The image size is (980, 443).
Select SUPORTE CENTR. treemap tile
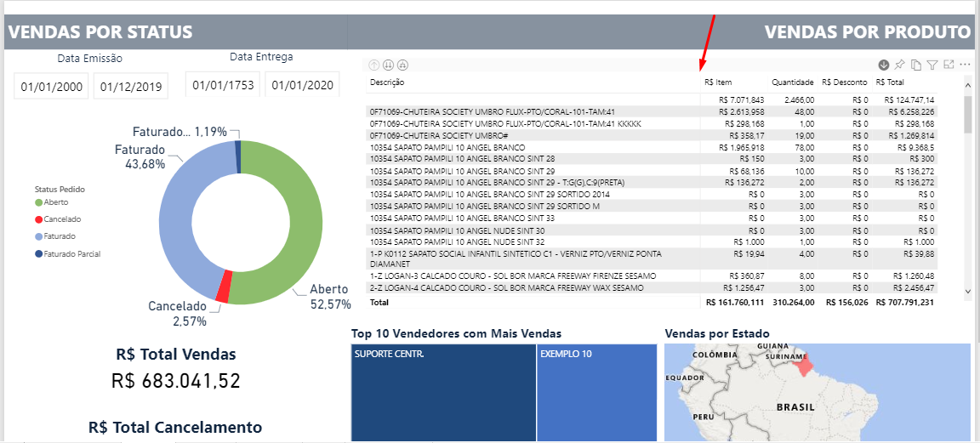click(443, 392)
